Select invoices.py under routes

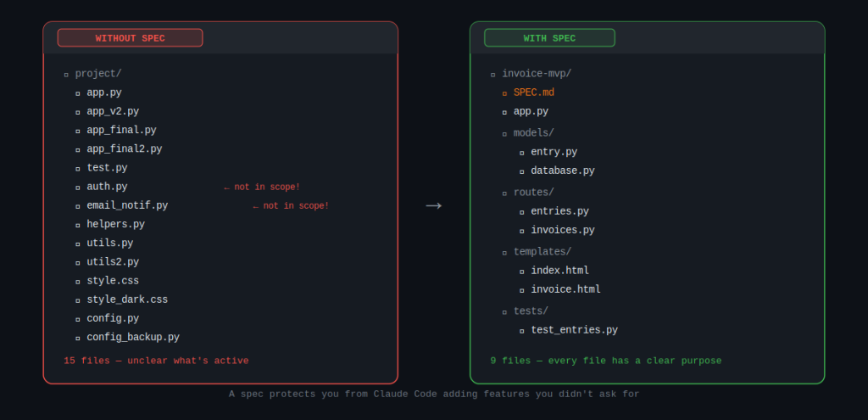(x=562, y=230)
